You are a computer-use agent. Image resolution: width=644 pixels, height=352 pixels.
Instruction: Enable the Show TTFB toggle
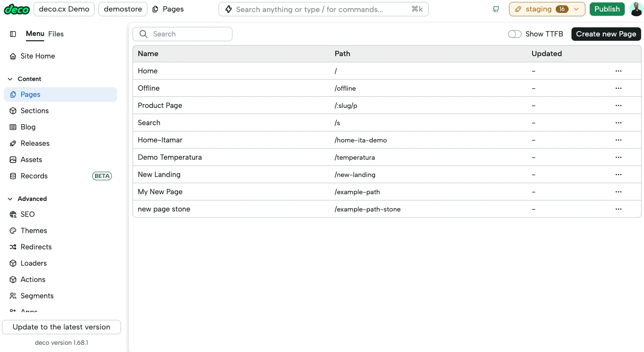(514, 34)
